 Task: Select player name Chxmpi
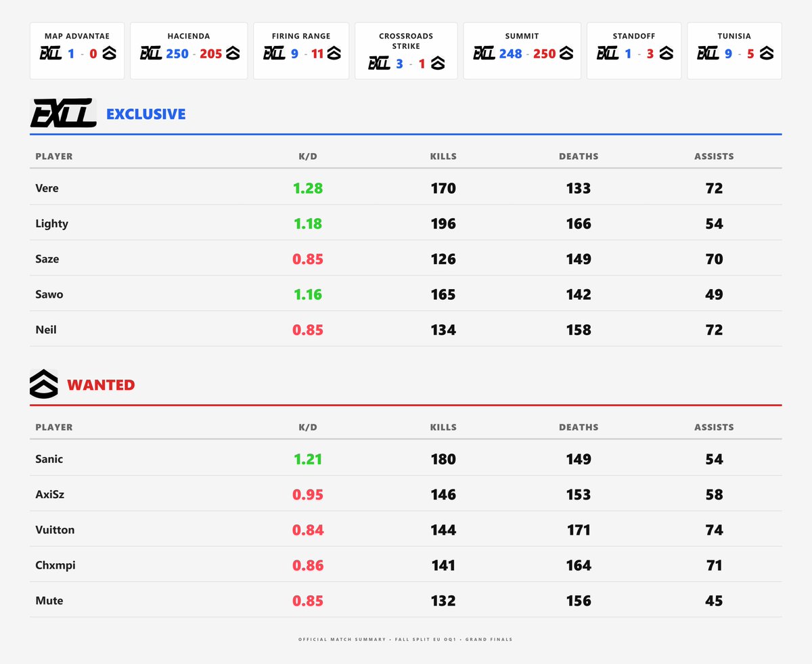point(55,565)
